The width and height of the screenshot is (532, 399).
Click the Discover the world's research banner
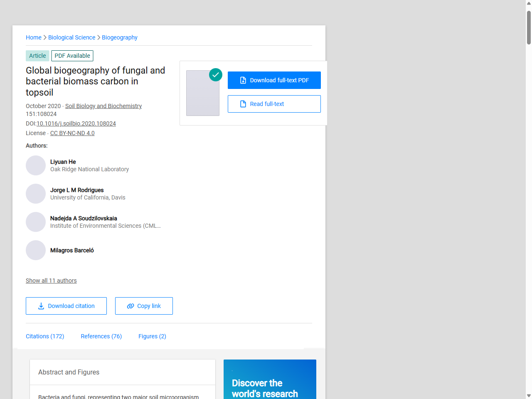270,379
